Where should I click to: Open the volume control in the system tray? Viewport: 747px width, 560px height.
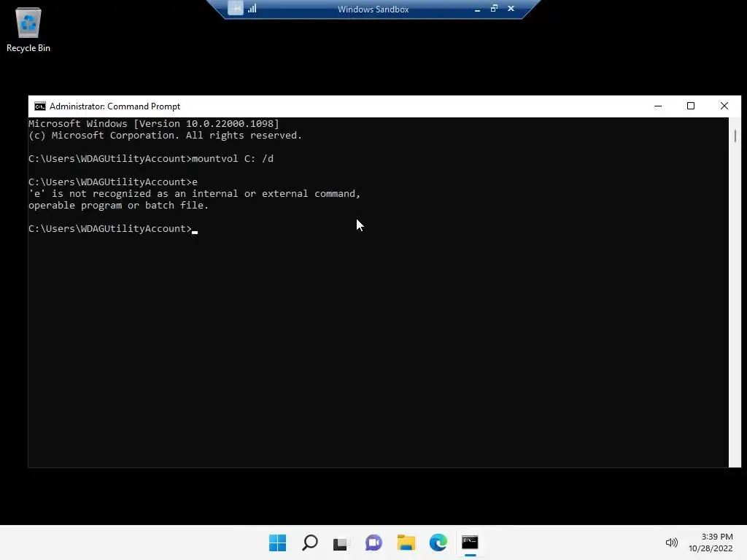671,542
